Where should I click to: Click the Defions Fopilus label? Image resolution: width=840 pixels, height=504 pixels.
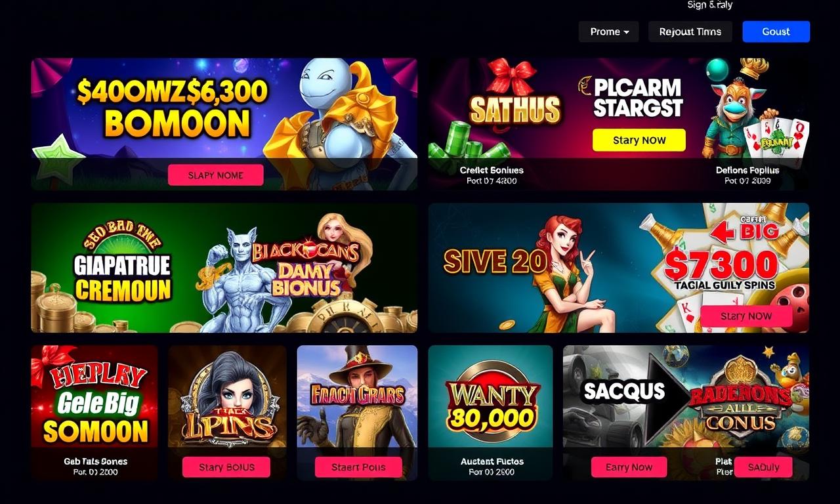tap(747, 170)
